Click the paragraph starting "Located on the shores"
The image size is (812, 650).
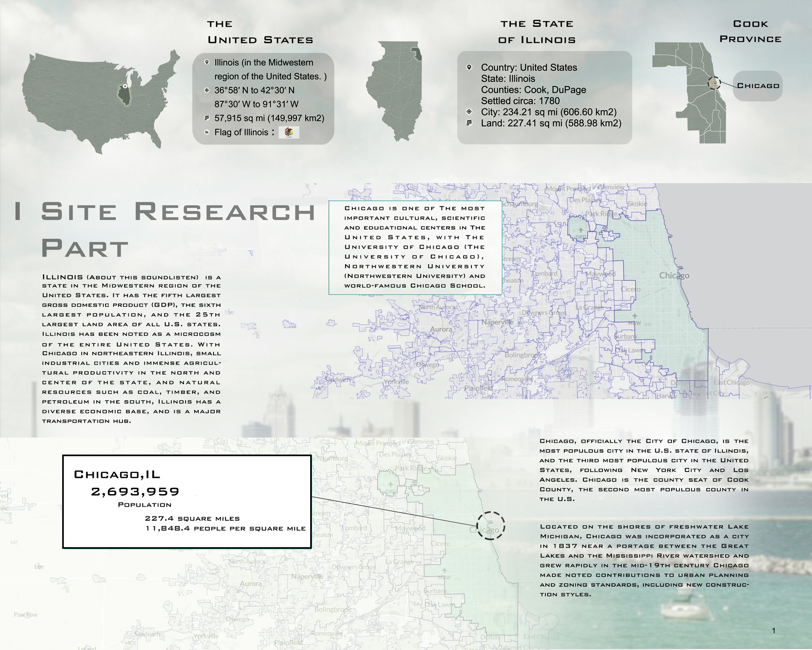[x=644, y=560]
